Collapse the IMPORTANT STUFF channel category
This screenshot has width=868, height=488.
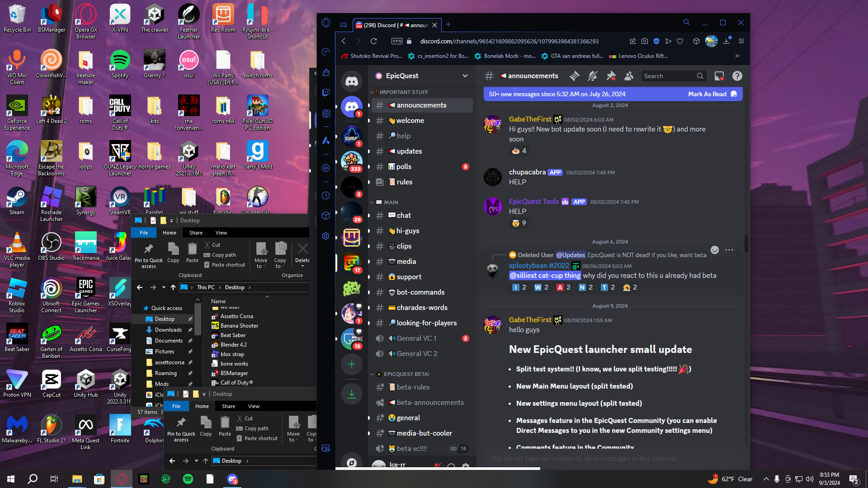[x=403, y=92]
